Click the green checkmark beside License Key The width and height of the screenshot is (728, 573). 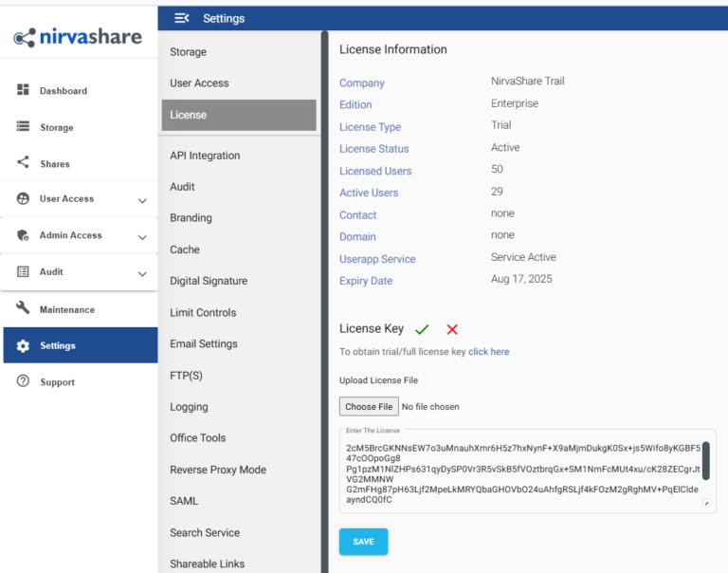(422, 329)
